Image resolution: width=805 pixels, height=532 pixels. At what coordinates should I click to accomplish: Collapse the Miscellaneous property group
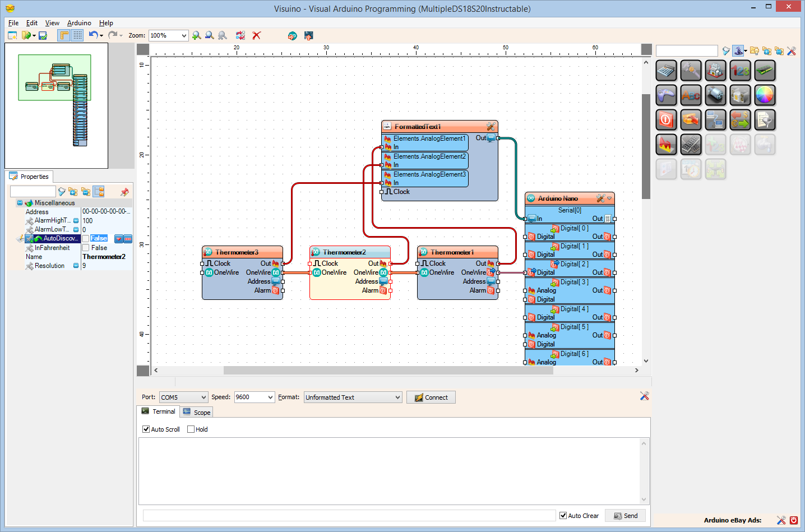[x=20, y=203]
